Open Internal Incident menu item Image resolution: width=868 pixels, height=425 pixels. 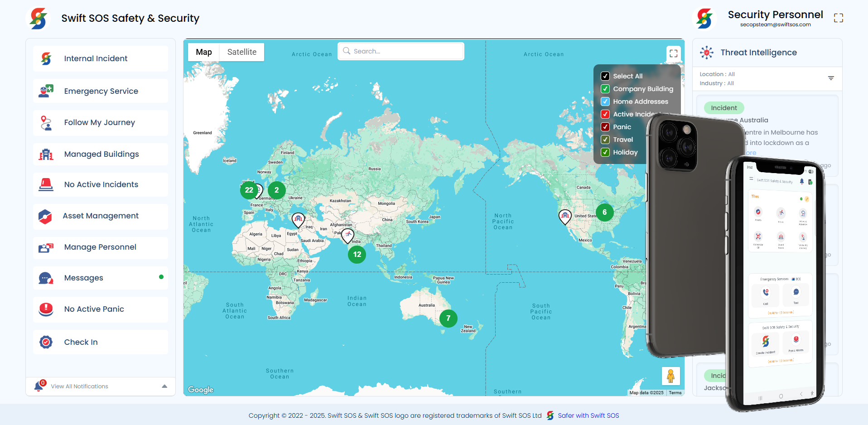tap(101, 58)
